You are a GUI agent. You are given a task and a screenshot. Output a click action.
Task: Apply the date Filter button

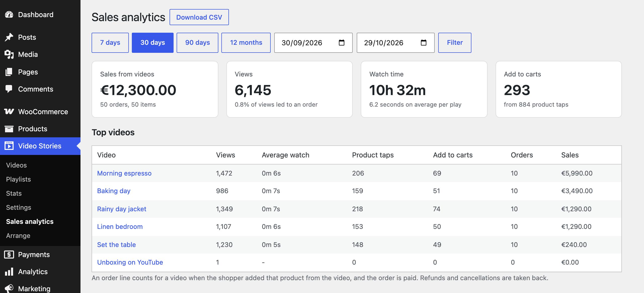pyautogui.click(x=455, y=43)
